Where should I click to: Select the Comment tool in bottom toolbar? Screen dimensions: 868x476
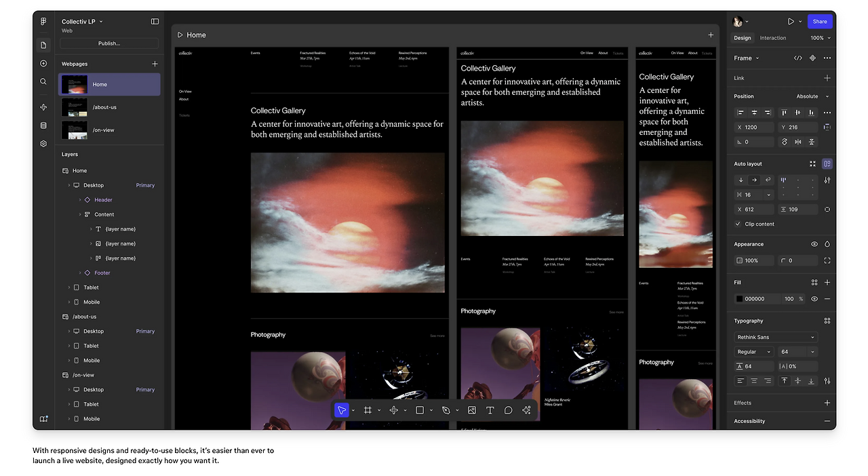tap(508, 410)
